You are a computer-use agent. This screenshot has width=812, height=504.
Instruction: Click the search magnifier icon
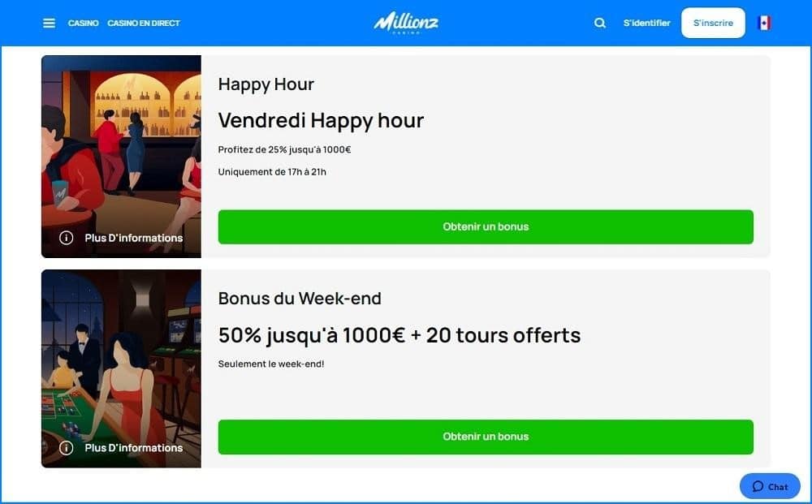pyautogui.click(x=600, y=23)
